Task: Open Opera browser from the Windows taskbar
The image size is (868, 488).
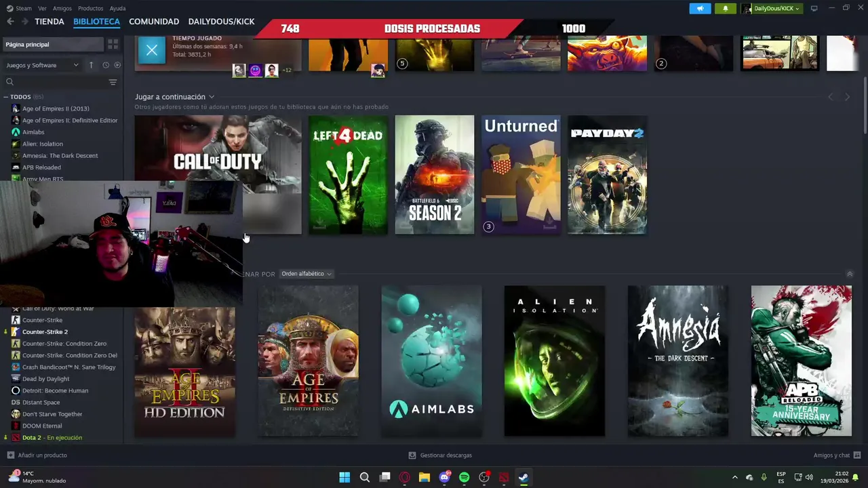Action: [x=405, y=477]
